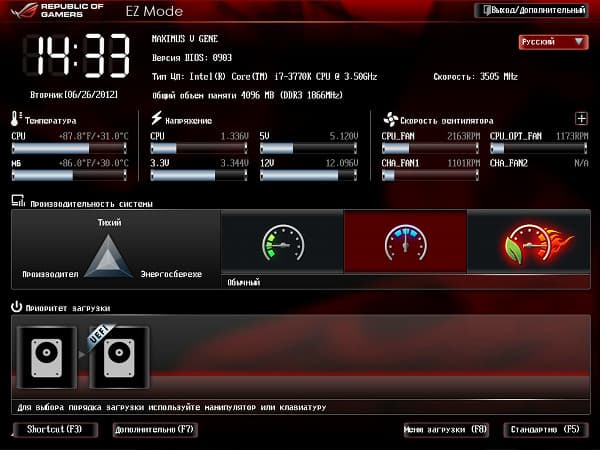Click the Выход/Дополнительный exit button
The height and width of the screenshot is (450, 600).
(531, 10)
